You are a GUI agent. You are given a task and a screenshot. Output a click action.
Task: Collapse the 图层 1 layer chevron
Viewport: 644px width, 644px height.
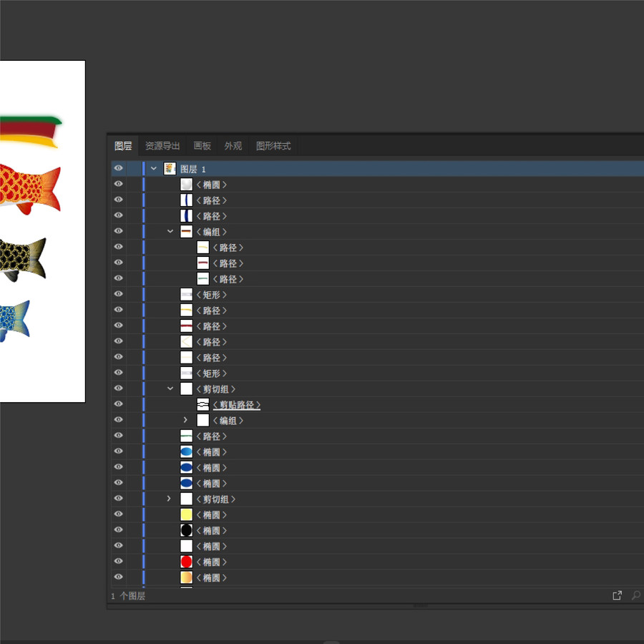pos(154,168)
